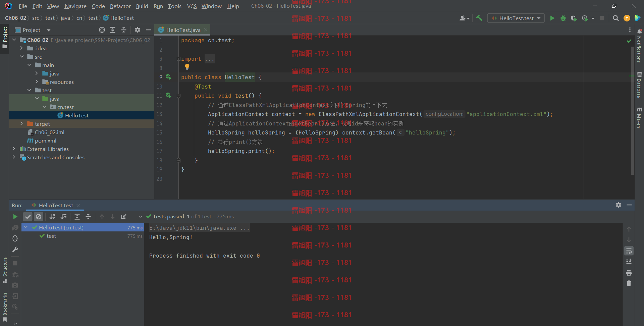The height and width of the screenshot is (326, 644).
Task: Select the test result row
Action: click(83, 236)
